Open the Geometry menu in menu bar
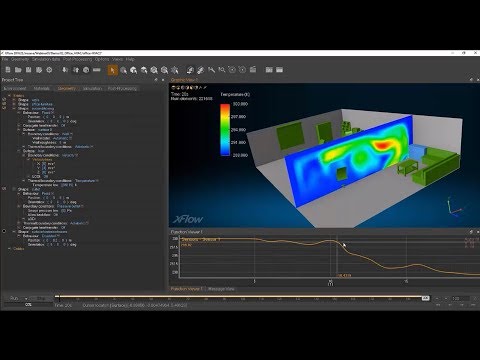 pyautogui.click(x=20, y=59)
